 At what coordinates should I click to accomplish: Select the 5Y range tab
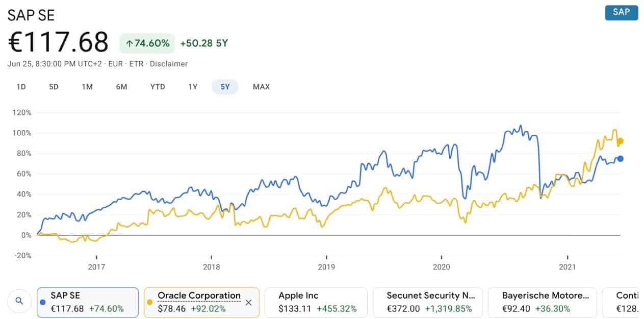[x=225, y=87]
